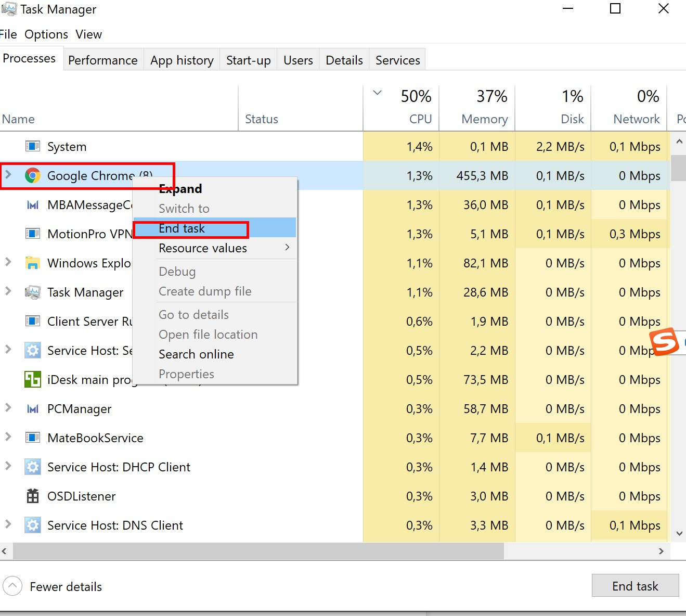Switch to the Performance tab
686x616 pixels.
coord(103,60)
